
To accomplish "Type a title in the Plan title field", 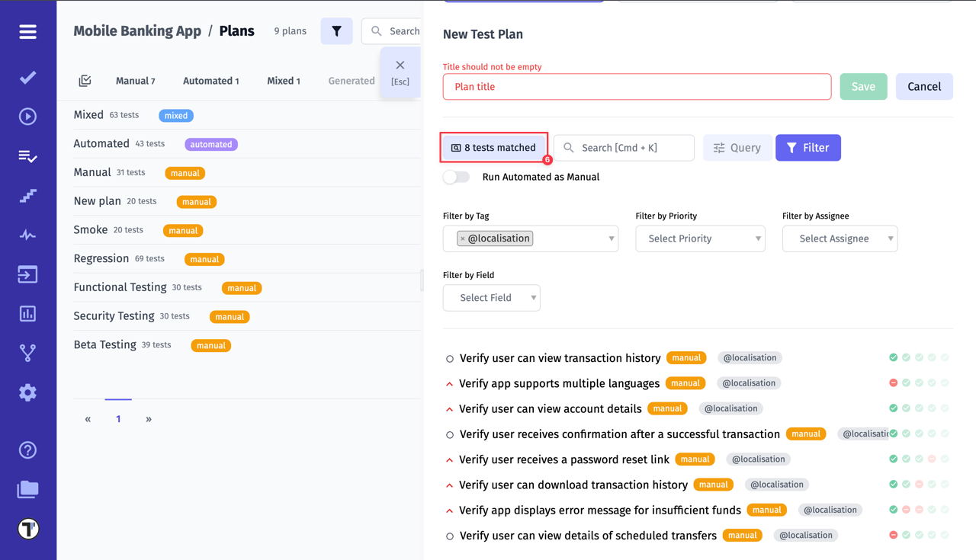I will [637, 86].
